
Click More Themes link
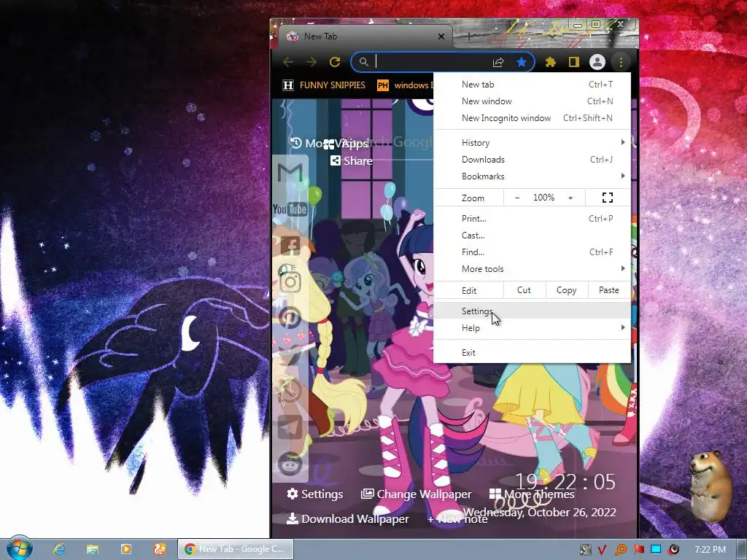(532, 494)
